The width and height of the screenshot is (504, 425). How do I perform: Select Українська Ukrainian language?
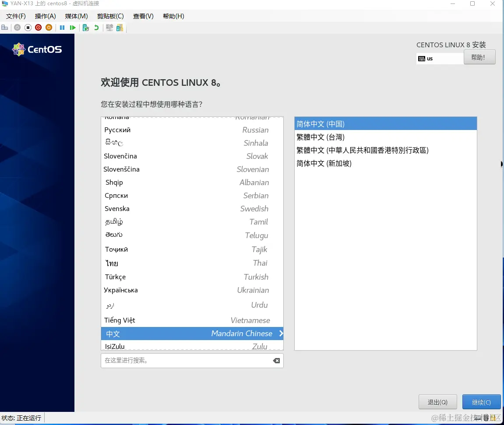coord(192,290)
